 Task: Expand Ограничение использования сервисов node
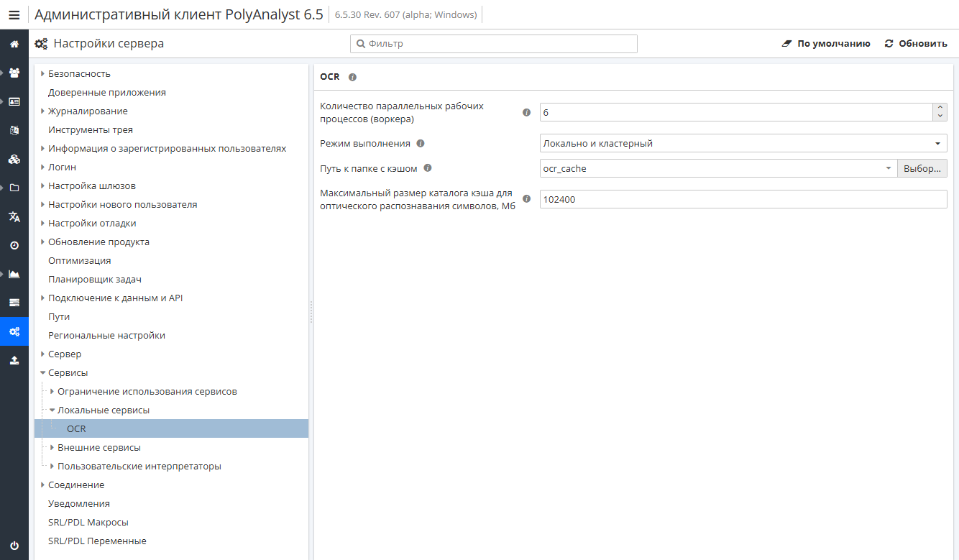tap(52, 391)
